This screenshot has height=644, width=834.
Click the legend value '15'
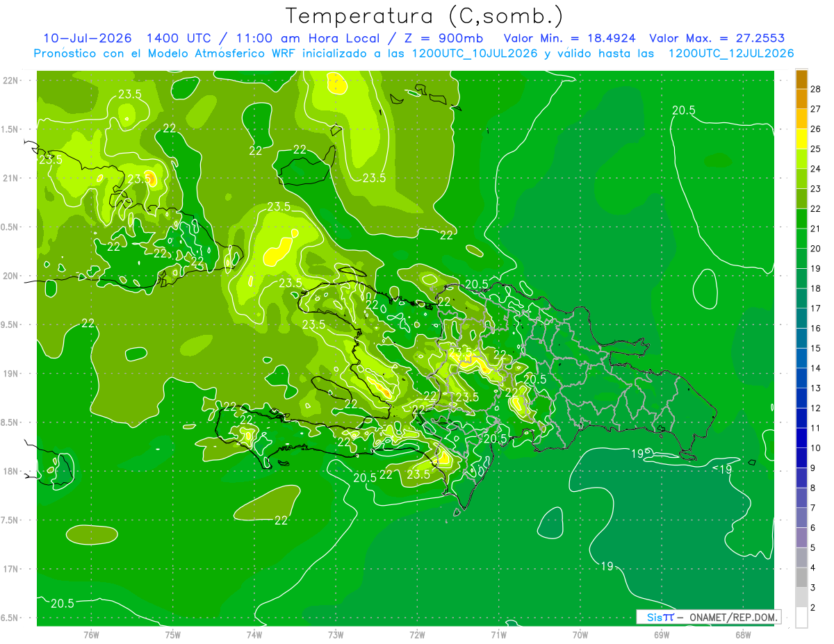(x=816, y=348)
